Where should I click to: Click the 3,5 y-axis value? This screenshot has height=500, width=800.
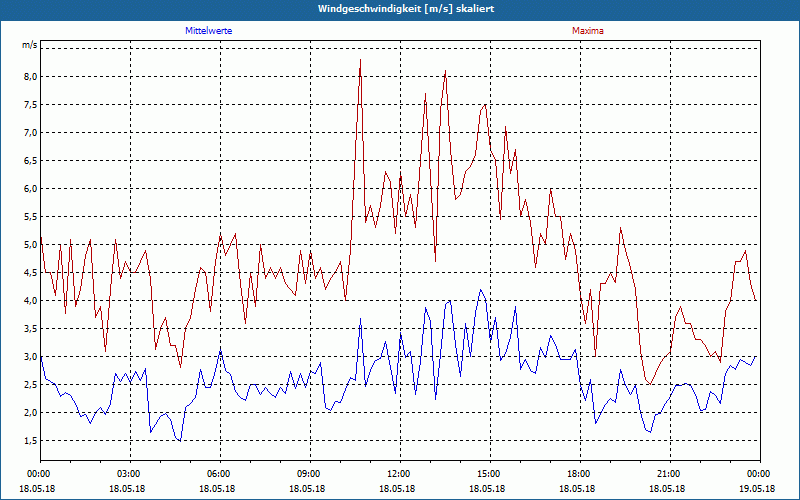pyautogui.click(x=31, y=329)
